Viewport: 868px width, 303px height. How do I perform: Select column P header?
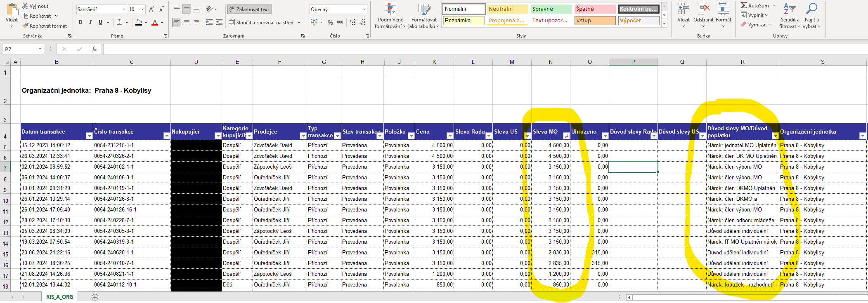click(633, 62)
